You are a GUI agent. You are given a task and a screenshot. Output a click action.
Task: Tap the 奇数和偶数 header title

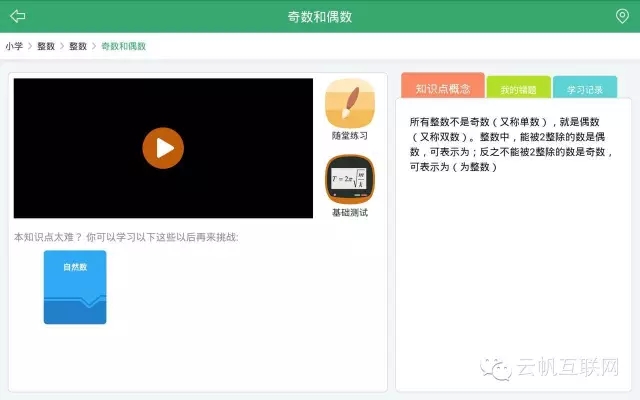point(320,16)
